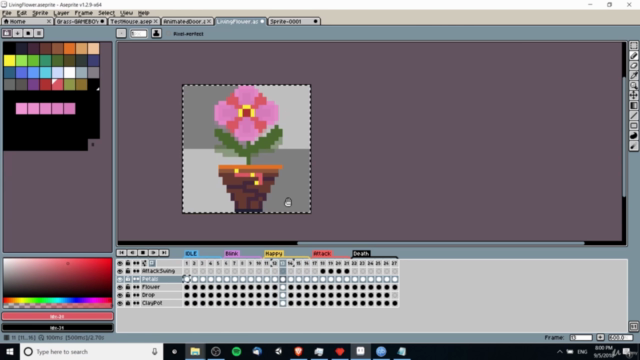
Task: Hide the AttackSwing layer
Action: tap(120, 271)
